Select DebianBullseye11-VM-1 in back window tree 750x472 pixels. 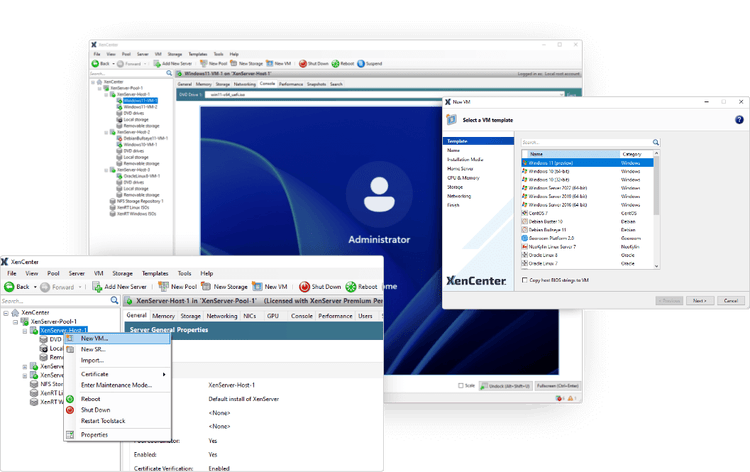145,138
